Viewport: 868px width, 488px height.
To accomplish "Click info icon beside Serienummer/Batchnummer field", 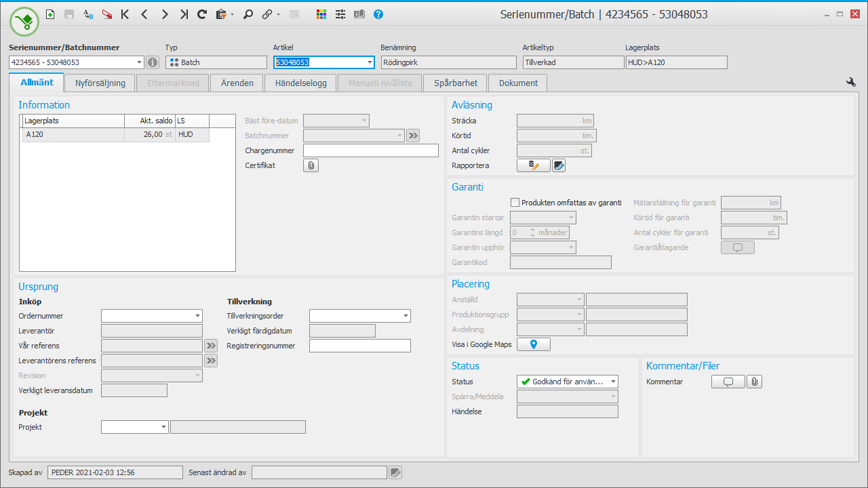I will [x=153, y=62].
